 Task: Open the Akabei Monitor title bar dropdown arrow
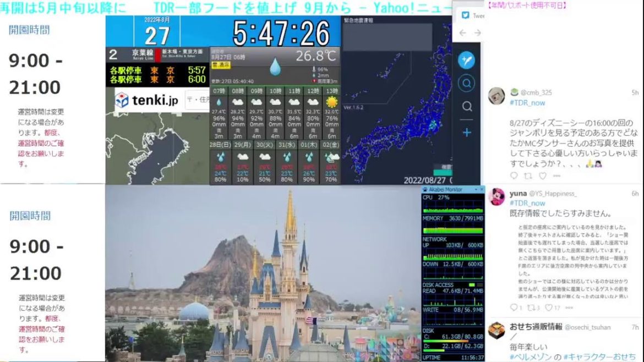click(x=476, y=190)
